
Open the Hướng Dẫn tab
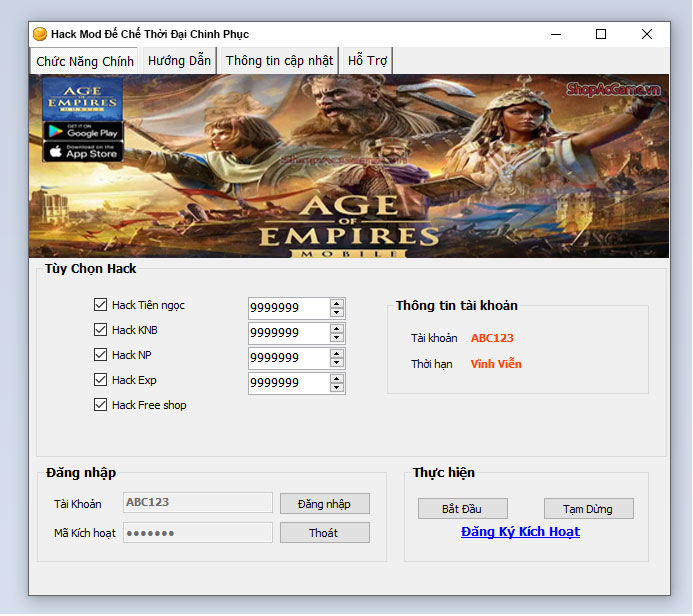pos(179,61)
